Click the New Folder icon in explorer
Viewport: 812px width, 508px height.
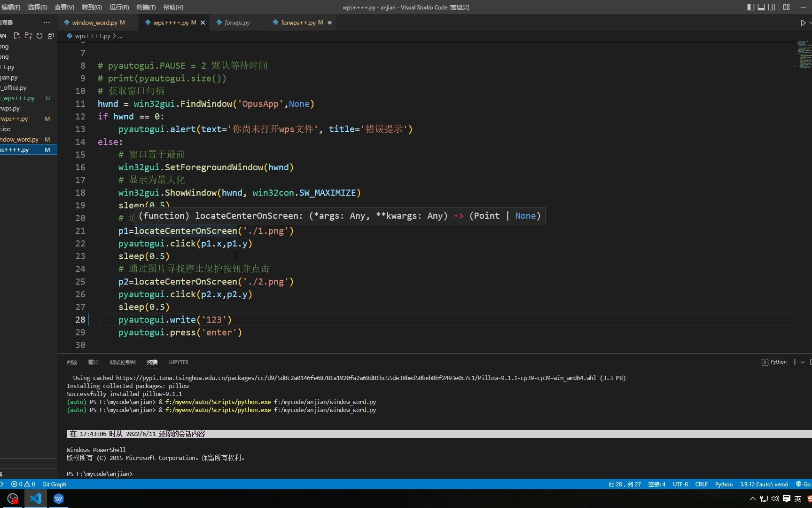pyautogui.click(x=28, y=36)
